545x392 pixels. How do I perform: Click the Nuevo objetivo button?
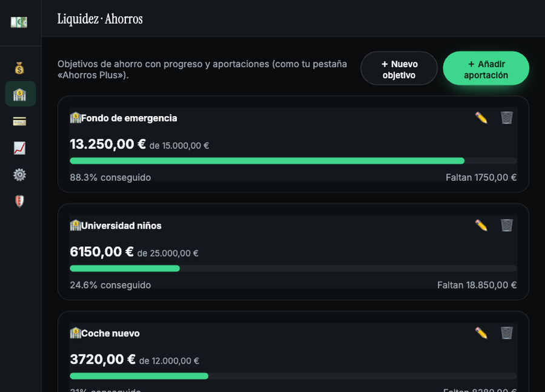[399, 68]
